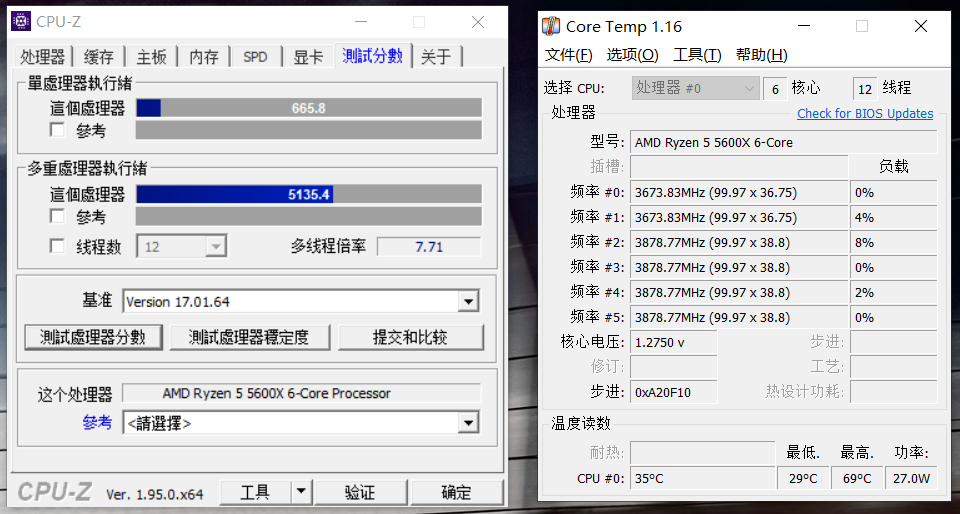960x514 pixels.
Task: Click the 频率 #5 frequency value
Action: [x=739, y=317]
